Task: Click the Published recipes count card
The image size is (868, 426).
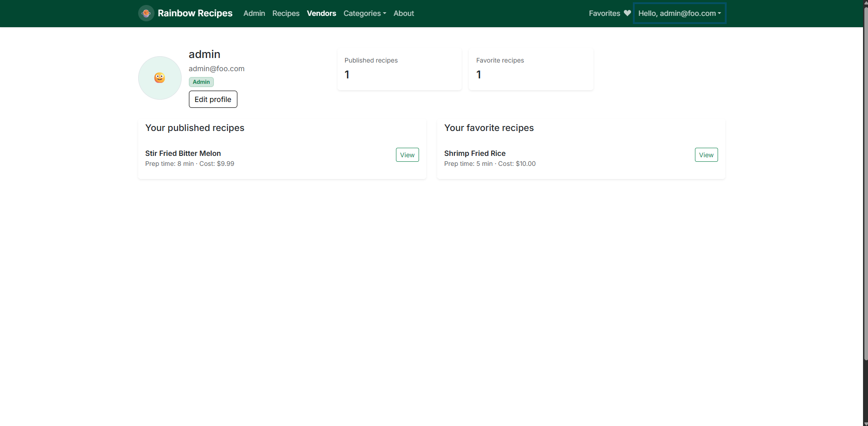Action: [399, 69]
